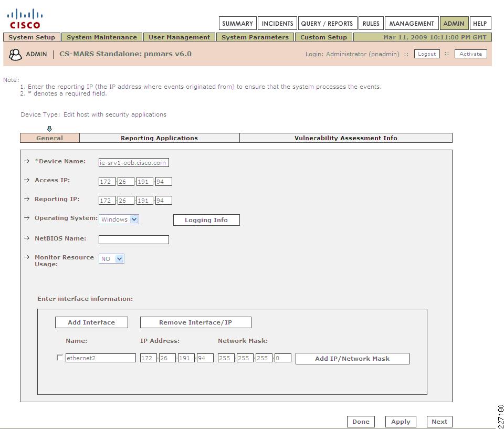Click Access IP last octet field

[x=164, y=182]
